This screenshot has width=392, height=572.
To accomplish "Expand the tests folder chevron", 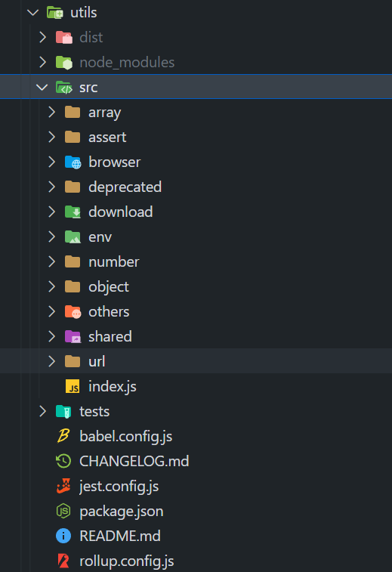I will click(x=42, y=411).
